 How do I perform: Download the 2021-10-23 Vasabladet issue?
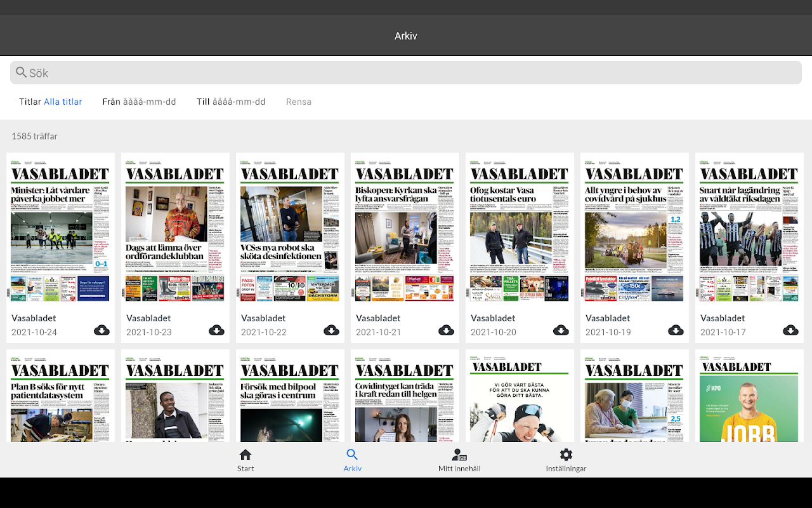pyautogui.click(x=216, y=330)
